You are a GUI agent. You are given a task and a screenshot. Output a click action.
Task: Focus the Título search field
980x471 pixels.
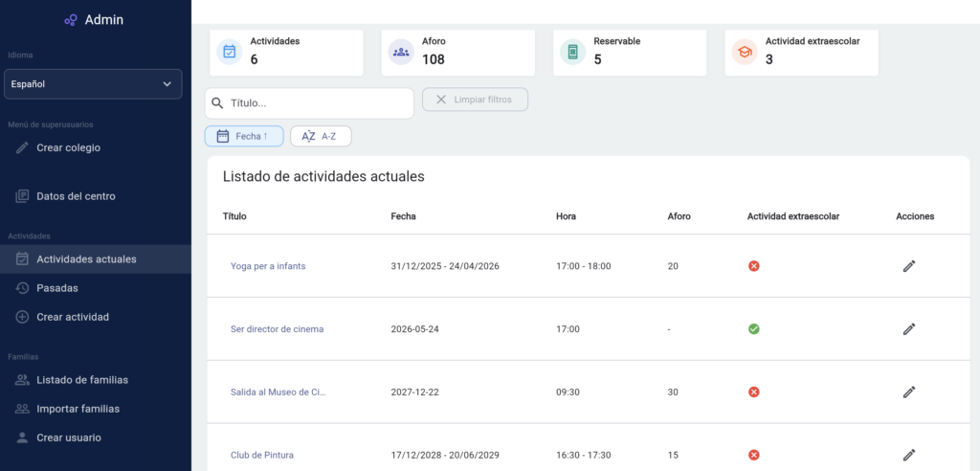pos(309,103)
